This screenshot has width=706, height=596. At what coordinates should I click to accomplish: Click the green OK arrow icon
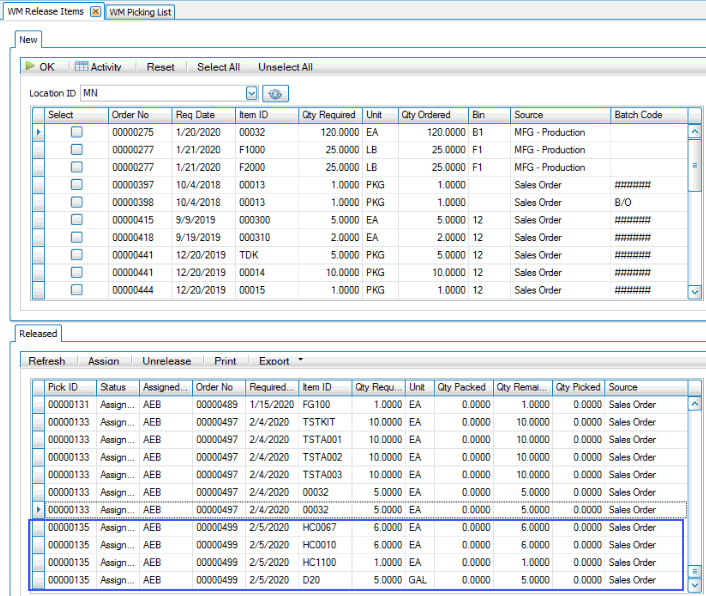[30, 67]
